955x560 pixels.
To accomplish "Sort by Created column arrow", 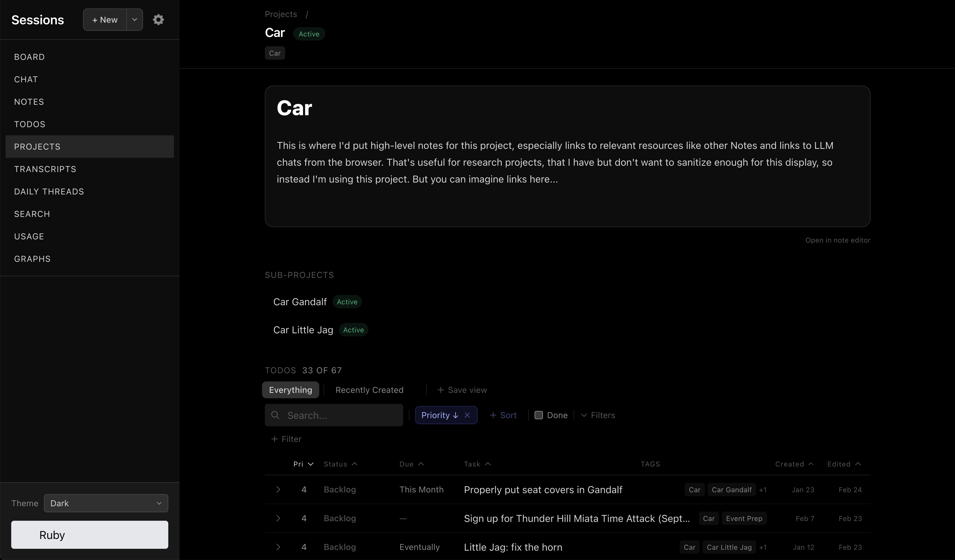I will (x=811, y=464).
